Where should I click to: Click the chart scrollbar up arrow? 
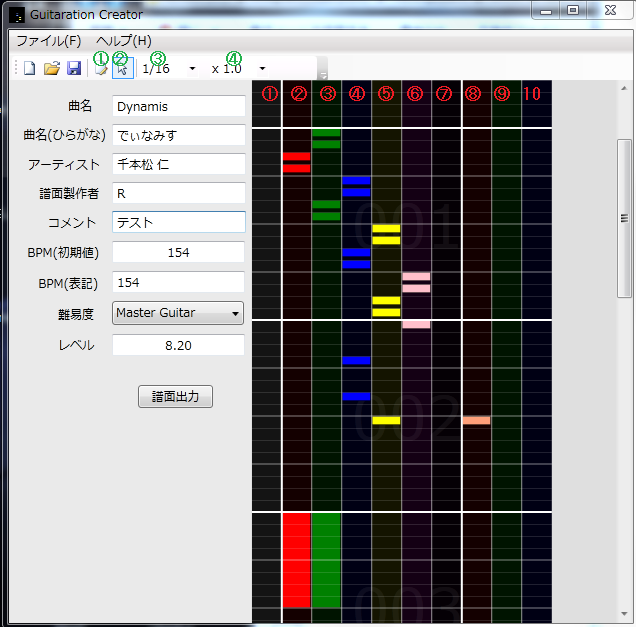tap(624, 88)
